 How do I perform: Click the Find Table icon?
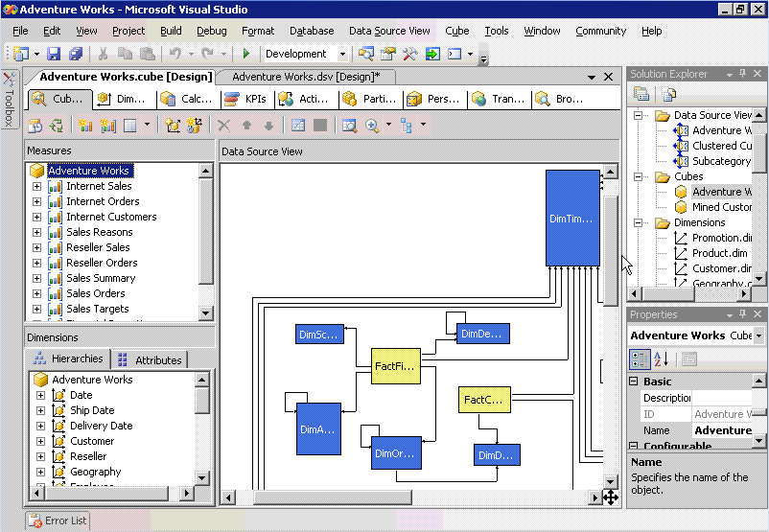point(349,126)
